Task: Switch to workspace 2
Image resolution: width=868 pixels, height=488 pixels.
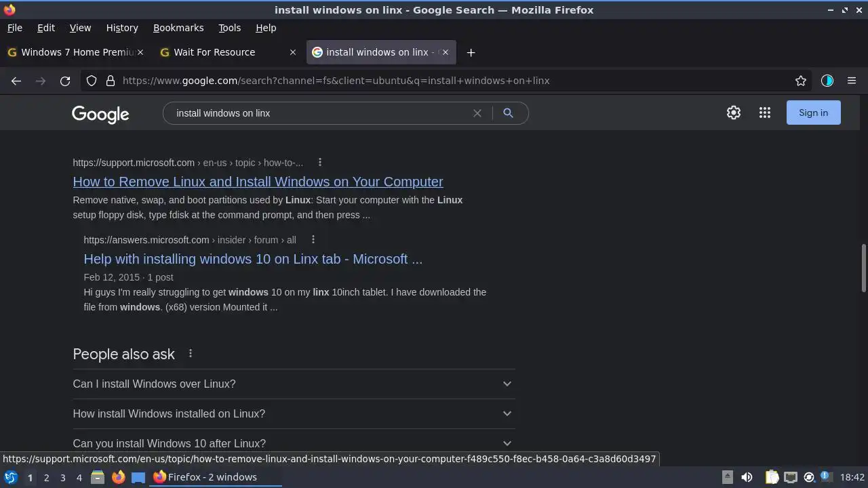Action: pos(46,477)
